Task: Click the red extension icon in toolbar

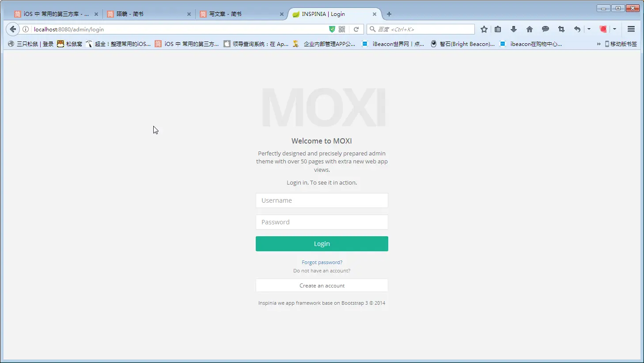Action: pos(603,29)
